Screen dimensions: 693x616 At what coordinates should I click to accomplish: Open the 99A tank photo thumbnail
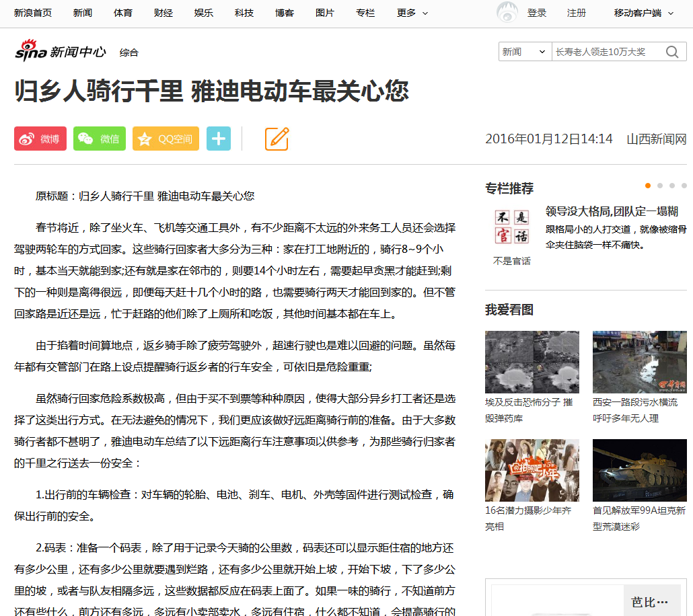click(639, 470)
